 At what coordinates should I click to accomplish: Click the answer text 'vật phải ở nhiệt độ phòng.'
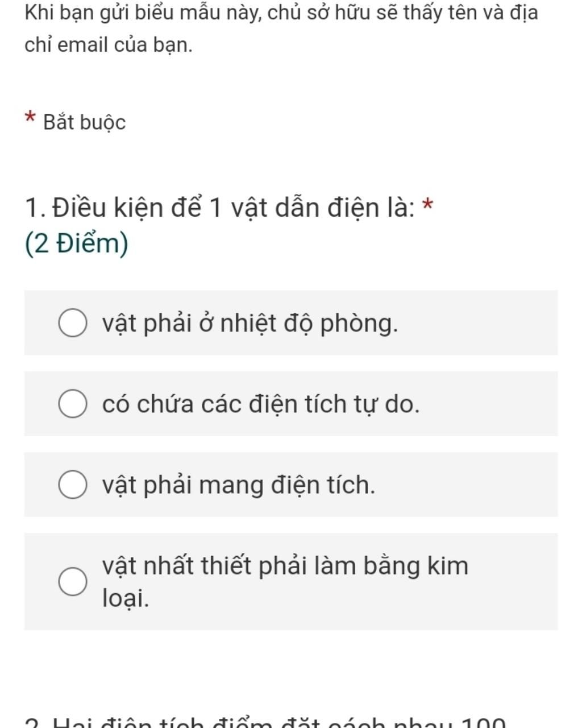point(250,324)
